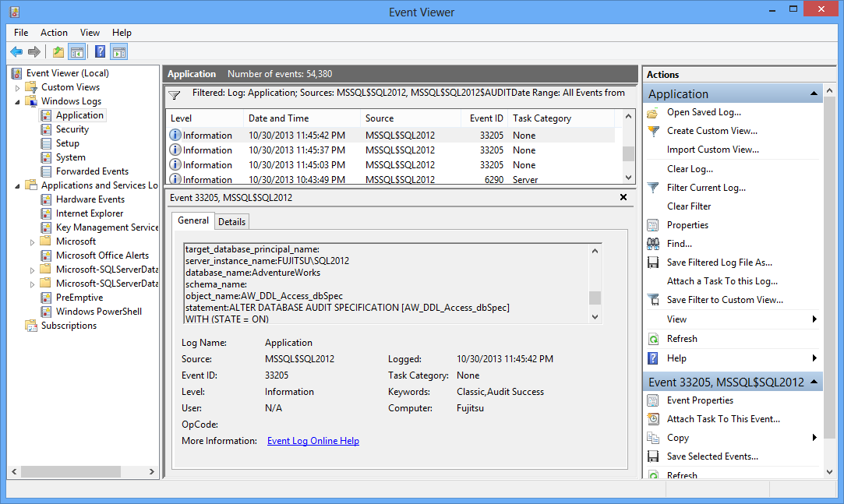Image resolution: width=844 pixels, height=504 pixels.
Task: Click the Attach Task To This Event icon
Action: coord(653,419)
